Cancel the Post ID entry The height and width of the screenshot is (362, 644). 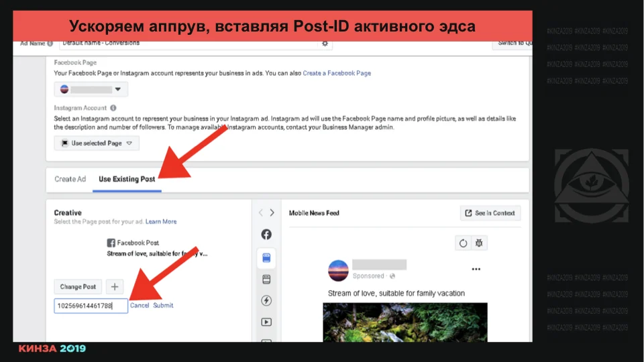point(140,306)
